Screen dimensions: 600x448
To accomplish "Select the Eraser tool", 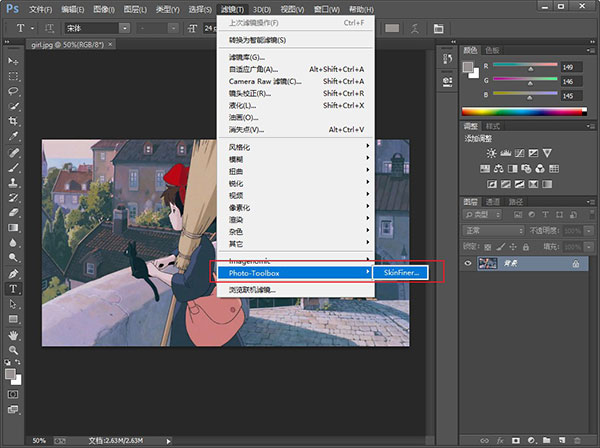I will pos(13,212).
